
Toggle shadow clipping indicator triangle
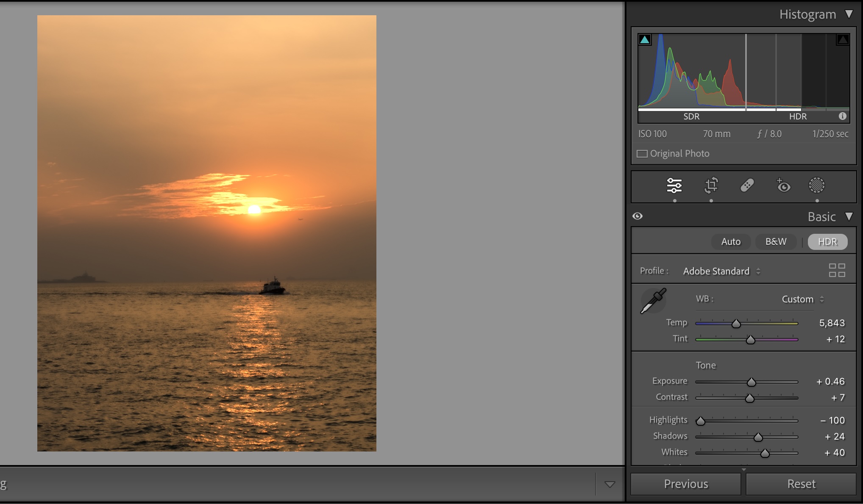pos(645,40)
